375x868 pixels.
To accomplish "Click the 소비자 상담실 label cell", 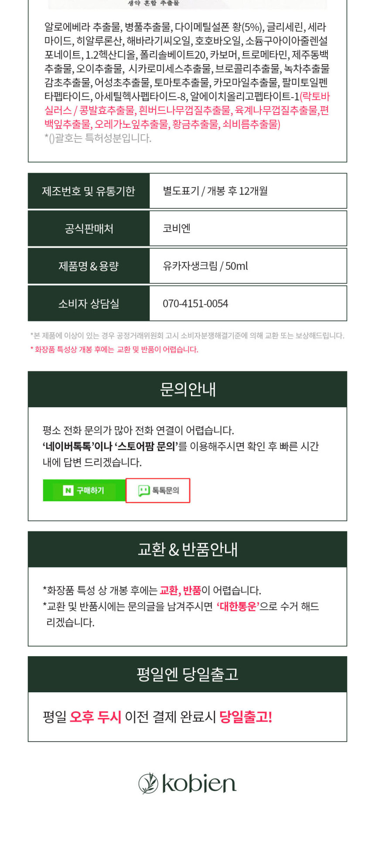I will pos(89,303).
